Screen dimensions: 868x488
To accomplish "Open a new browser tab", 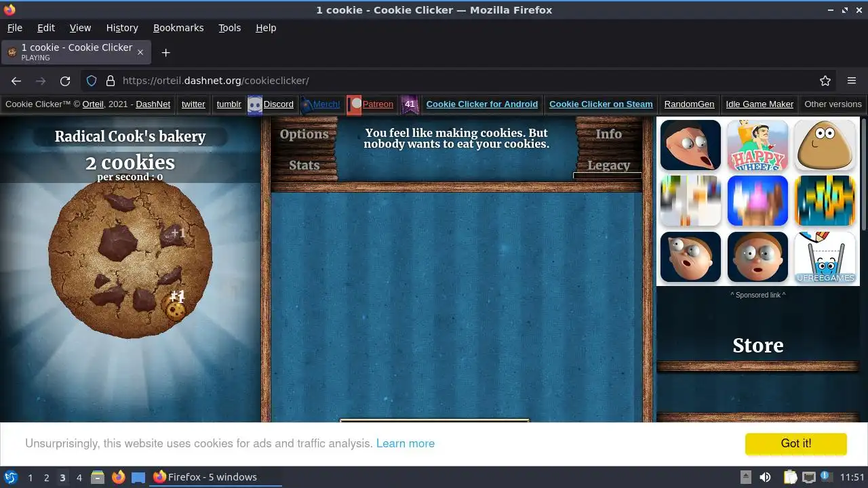I will pos(165,52).
